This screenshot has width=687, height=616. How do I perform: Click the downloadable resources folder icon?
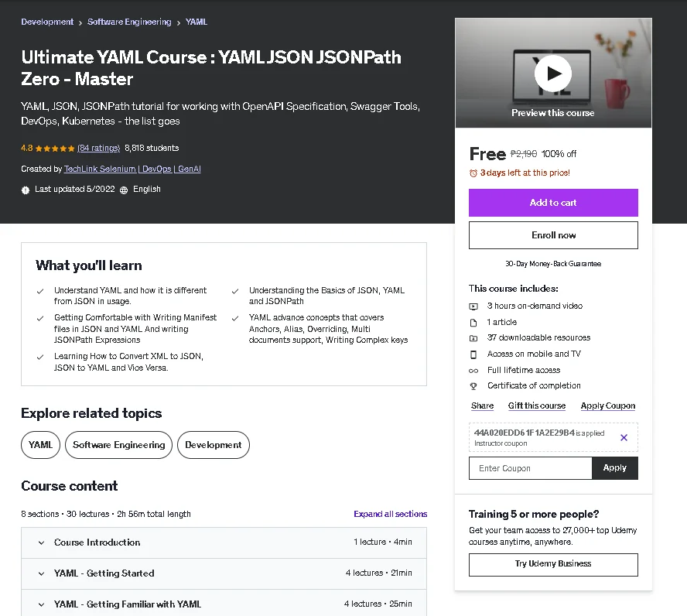pos(473,338)
